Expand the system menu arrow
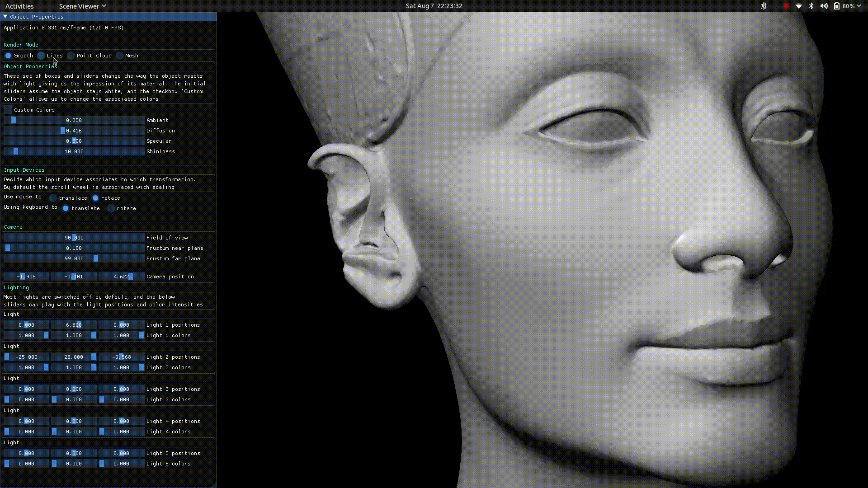This screenshot has width=868, height=488. pos(859,6)
